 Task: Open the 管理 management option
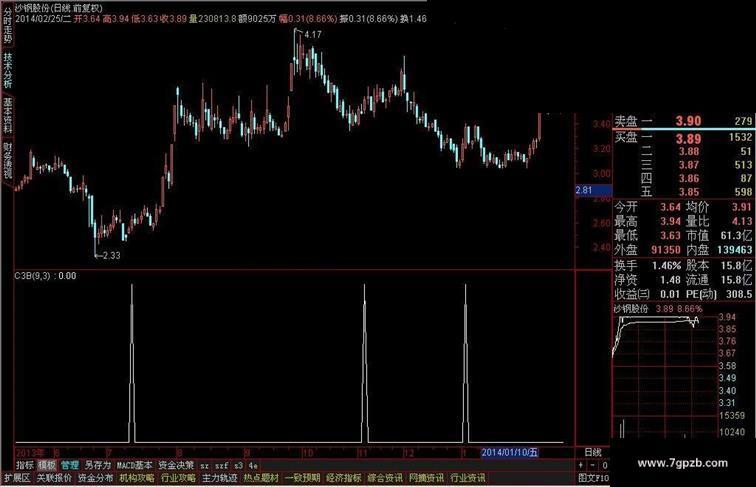tap(70, 465)
